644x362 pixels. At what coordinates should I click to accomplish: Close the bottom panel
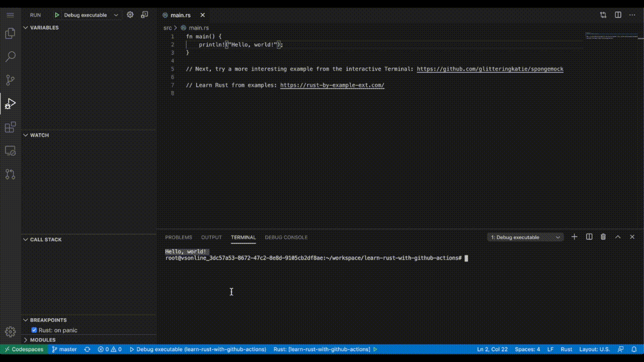click(632, 237)
